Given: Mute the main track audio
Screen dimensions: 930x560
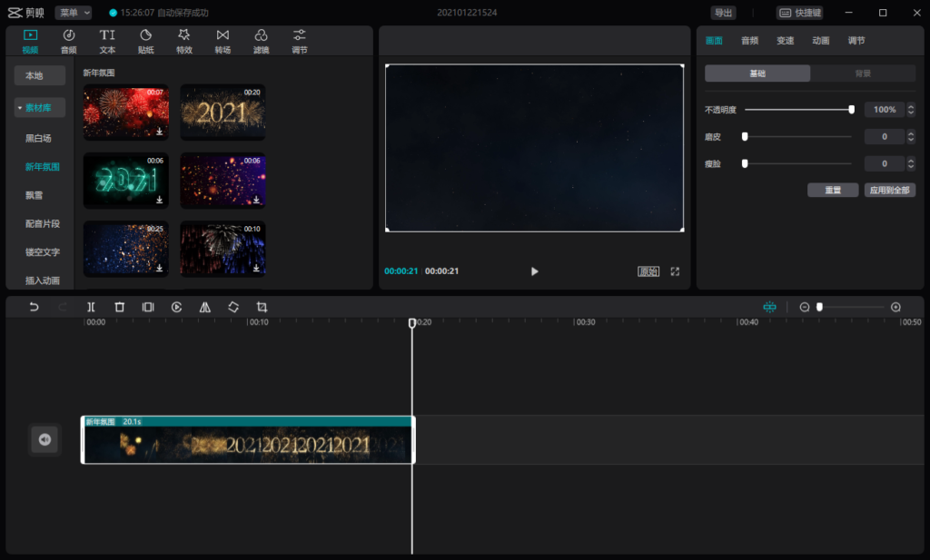Looking at the screenshot, I should click(45, 439).
